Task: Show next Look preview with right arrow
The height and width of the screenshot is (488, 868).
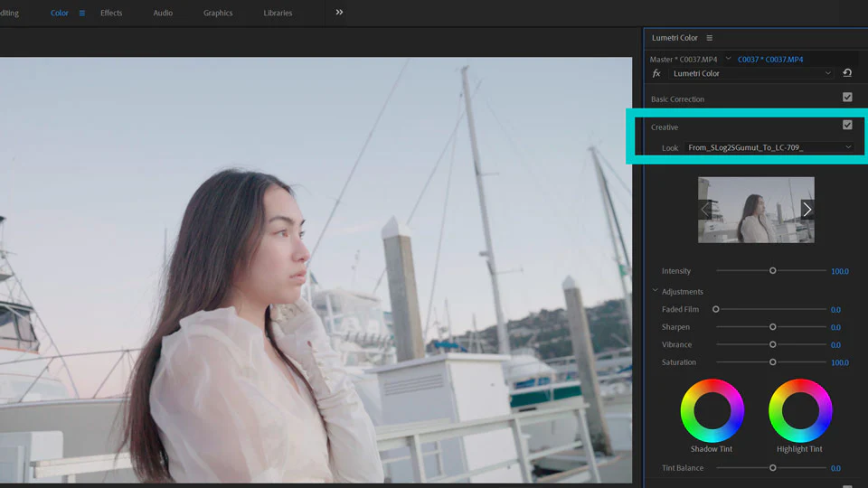Action: pos(807,210)
